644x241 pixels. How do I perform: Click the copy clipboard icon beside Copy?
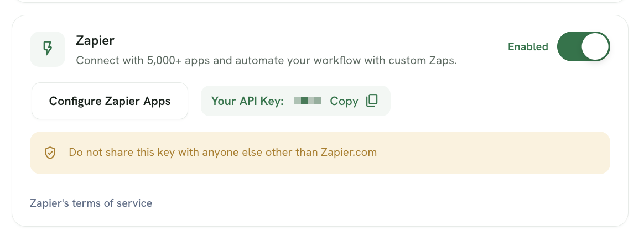pyautogui.click(x=372, y=101)
